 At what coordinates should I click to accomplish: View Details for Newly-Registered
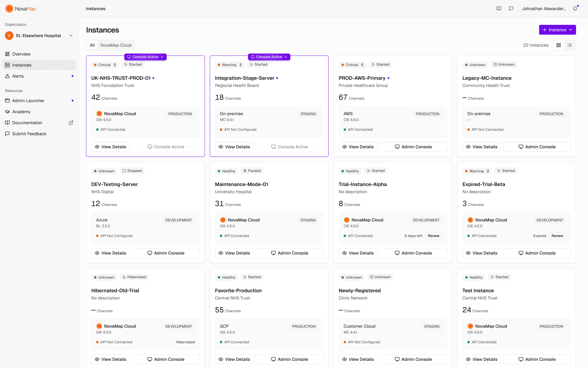[x=358, y=359]
